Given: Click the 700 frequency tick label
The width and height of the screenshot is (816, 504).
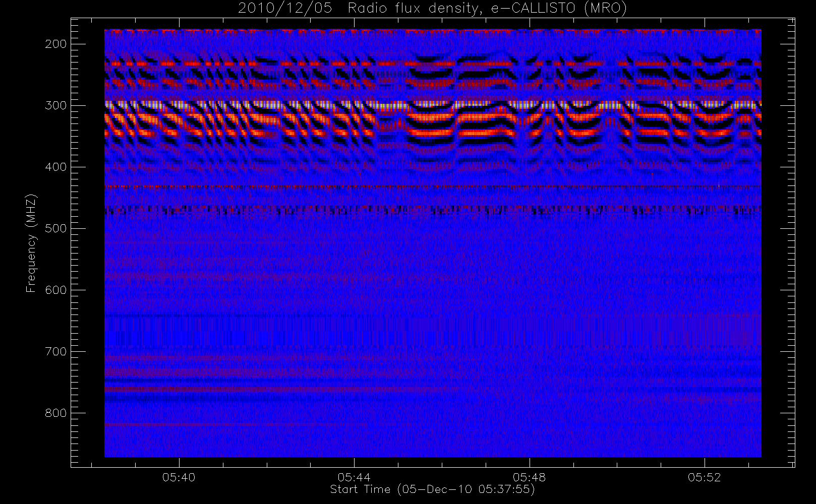Looking at the screenshot, I should (56, 351).
